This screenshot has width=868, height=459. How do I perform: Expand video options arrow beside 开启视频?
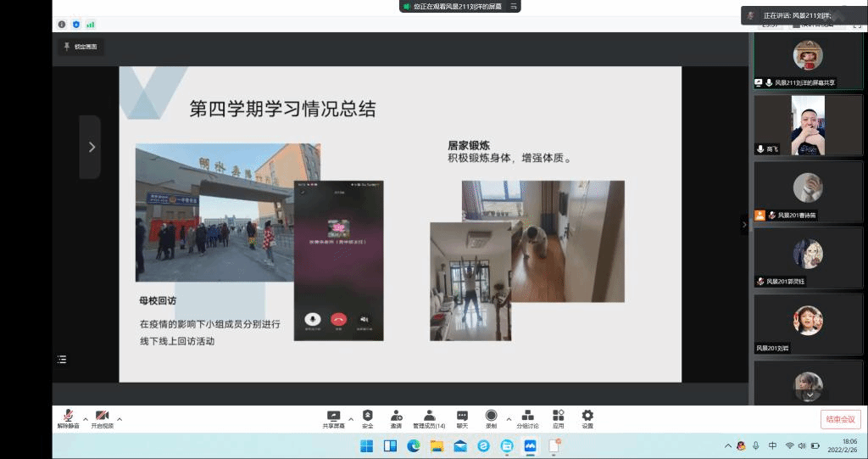[120, 418]
